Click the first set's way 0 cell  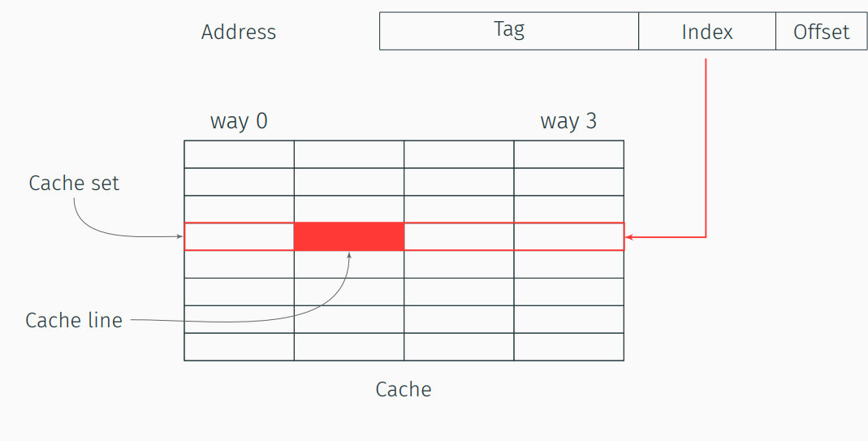pyautogui.click(x=240, y=154)
